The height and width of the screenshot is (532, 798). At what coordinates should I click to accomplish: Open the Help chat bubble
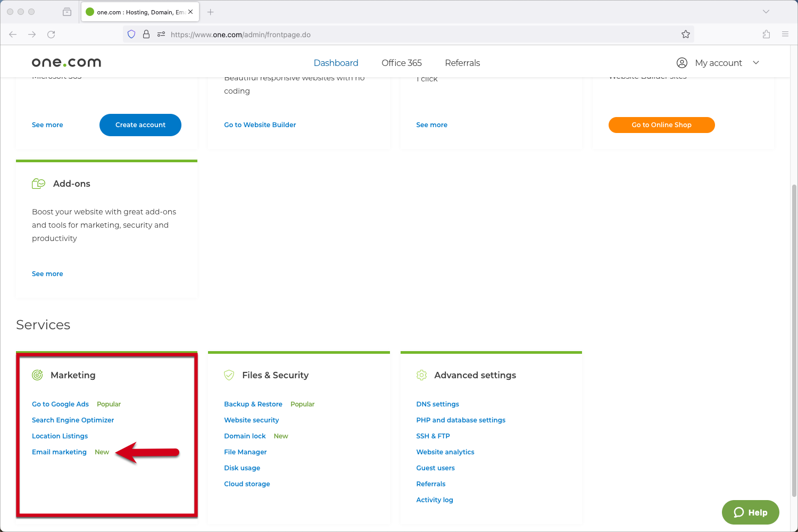click(x=750, y=512)
